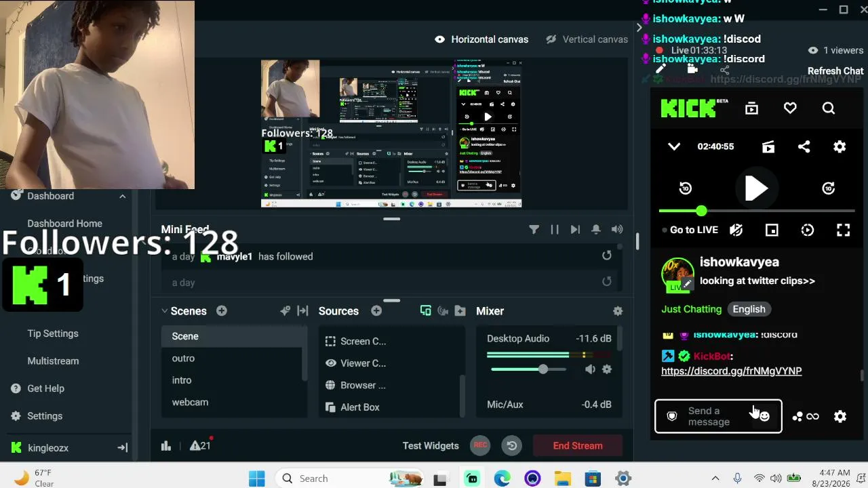
Task: Open Kick following heart icon
Action: tap(790, 108)
